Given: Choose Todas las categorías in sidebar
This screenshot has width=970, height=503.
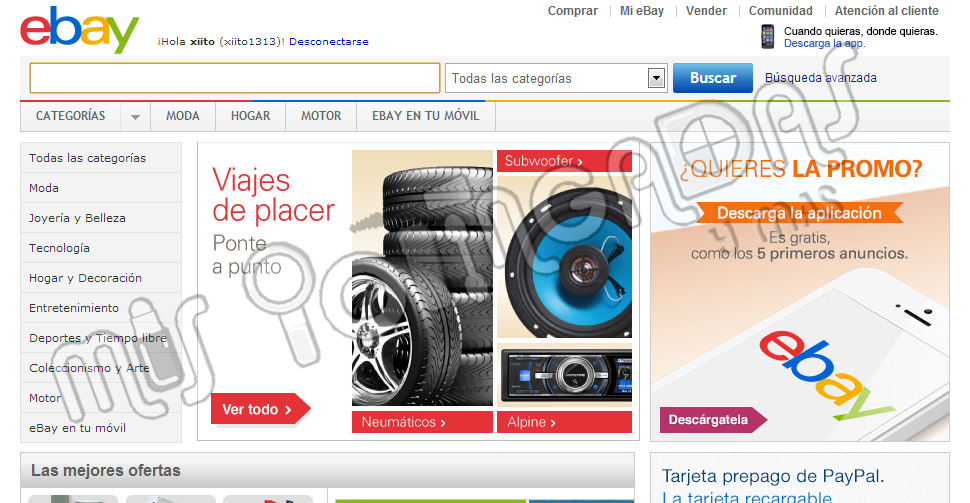Looking at the screenshot, I should coord(101,158).
